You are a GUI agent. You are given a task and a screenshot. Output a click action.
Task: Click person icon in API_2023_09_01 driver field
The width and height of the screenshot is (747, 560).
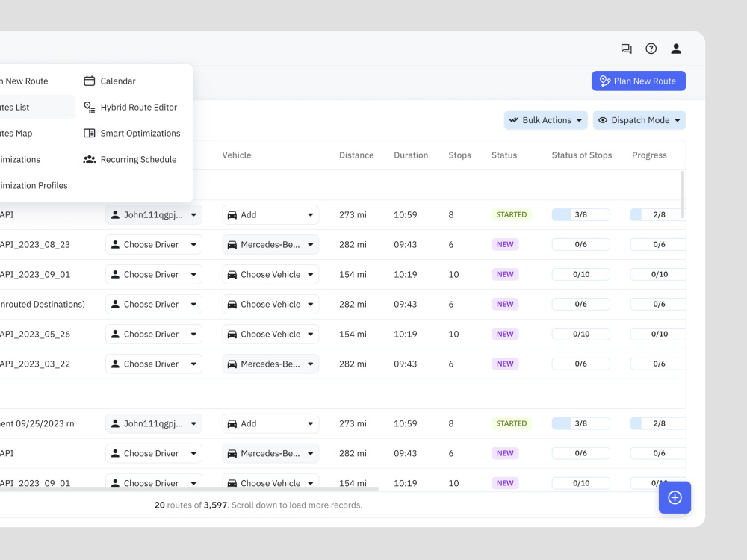pyautogui.click(x=115, y=275)
